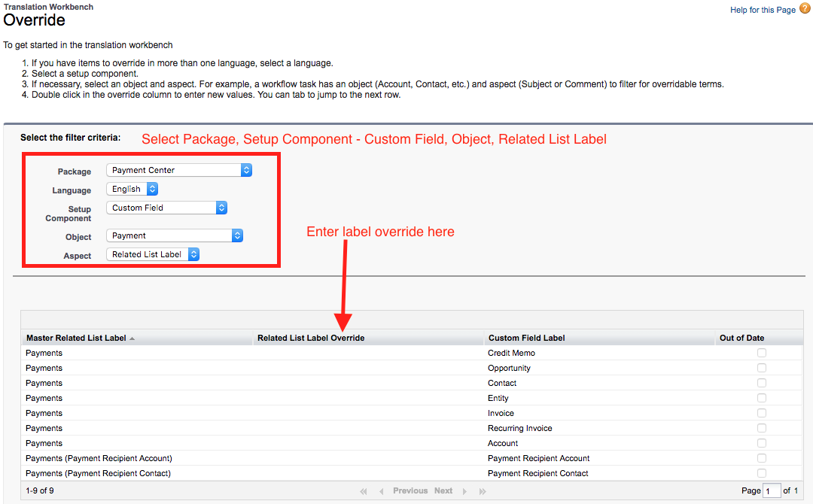Screen dimensions: 813x504
Task: Click the Out of Date column header
Action: (x=741, y=338)
